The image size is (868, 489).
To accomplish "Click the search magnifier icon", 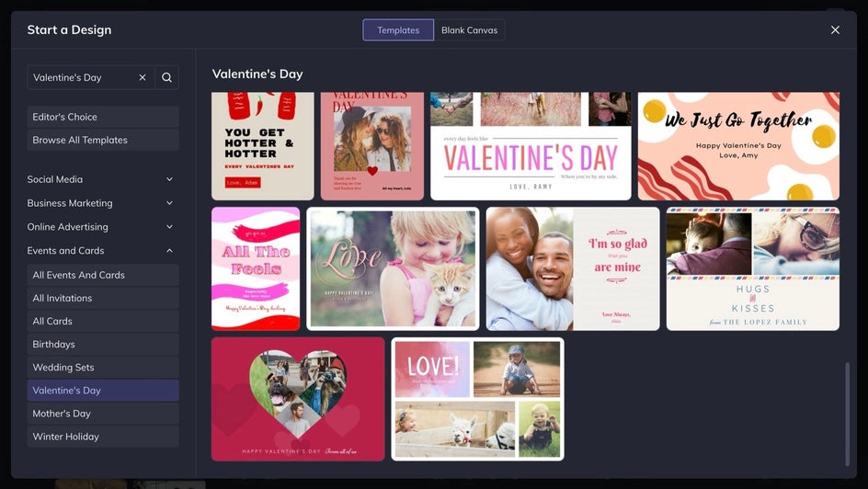I will click(x=166, y=77).
